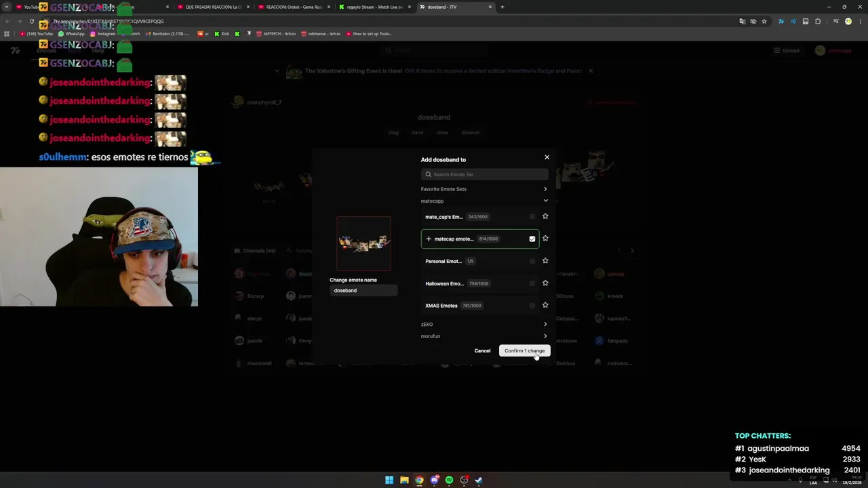Screen dimensions: 868x488
Task: Favorite the mate_cap's Em... set star
Action: click(545, 216)
